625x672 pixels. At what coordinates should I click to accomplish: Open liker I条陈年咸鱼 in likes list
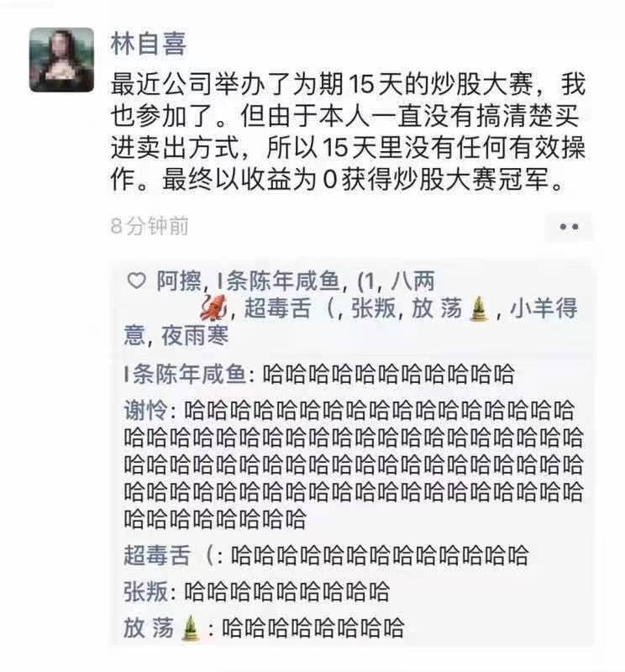(279, 281)
